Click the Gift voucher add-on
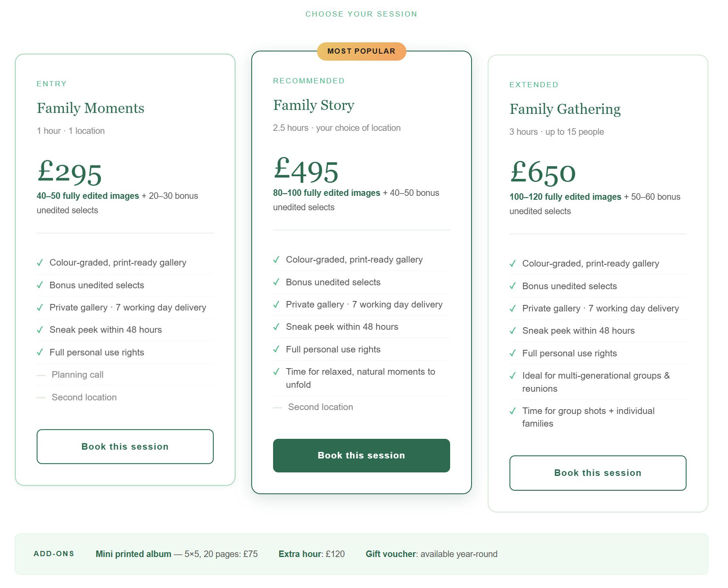This screenshot has height=588, width=728. point(431,554)
